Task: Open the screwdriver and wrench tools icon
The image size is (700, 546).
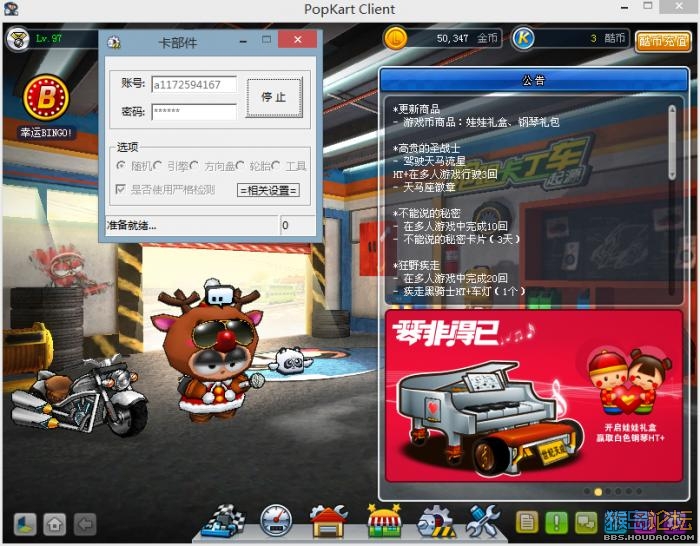Action: point(483,521)
